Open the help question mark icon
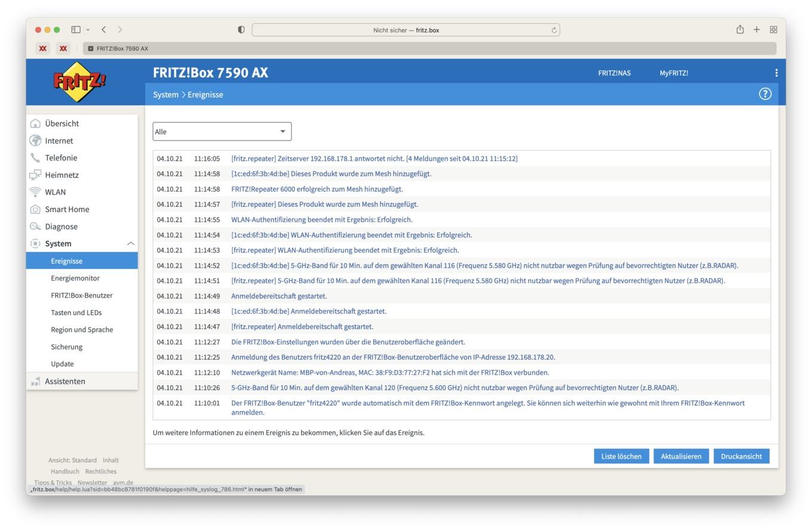Image resolution: width=812 pixels, height=530 pixels. click(x=765, y=94)
